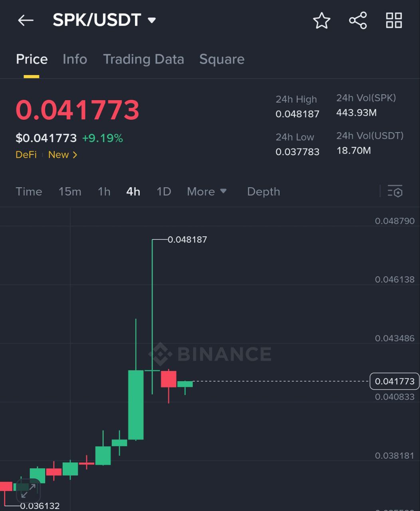The image size is (420, 511).
Task: Expand chart to fullscreen with the arrows icon
Action: click(x=28, y=490)
